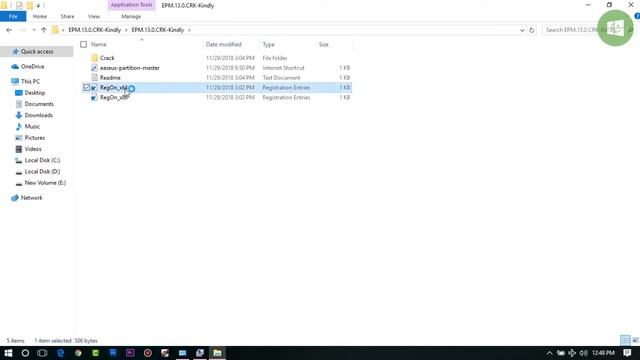Click '5 items' in status bar
Viewport: 640px width, 360px height.
point(16,340)
